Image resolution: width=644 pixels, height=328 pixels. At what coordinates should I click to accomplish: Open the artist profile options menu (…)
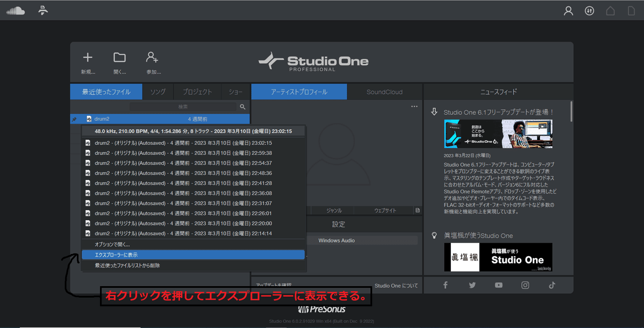coord(414,106)
